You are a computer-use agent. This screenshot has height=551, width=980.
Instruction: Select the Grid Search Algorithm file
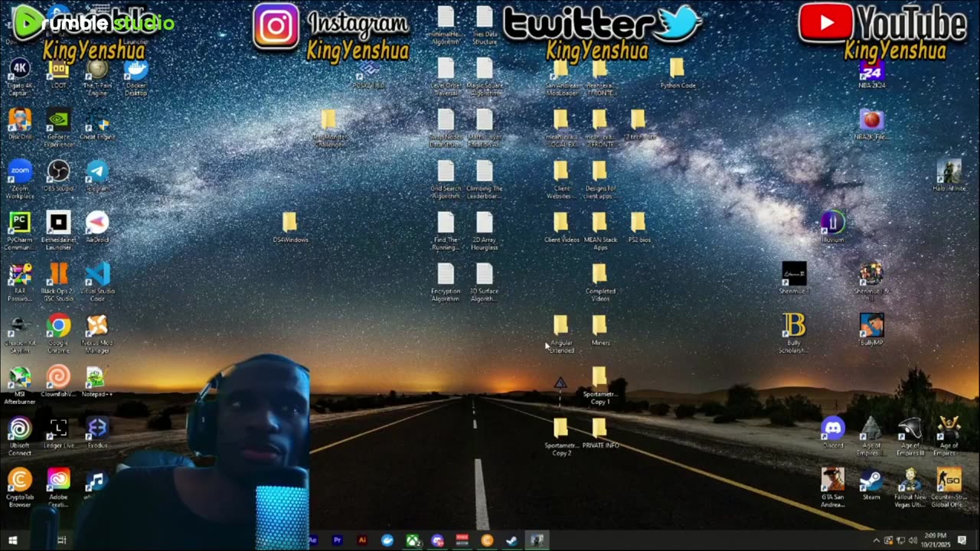click(446, 180)
